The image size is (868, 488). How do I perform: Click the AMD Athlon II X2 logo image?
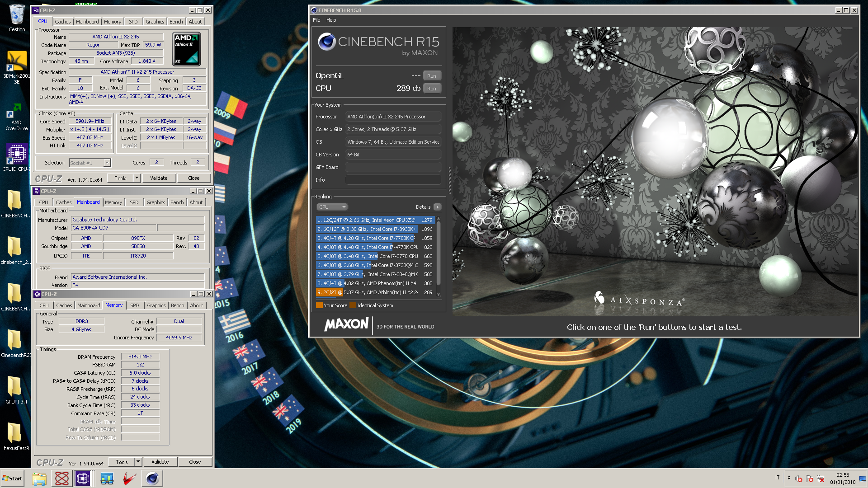click(187, 49)
